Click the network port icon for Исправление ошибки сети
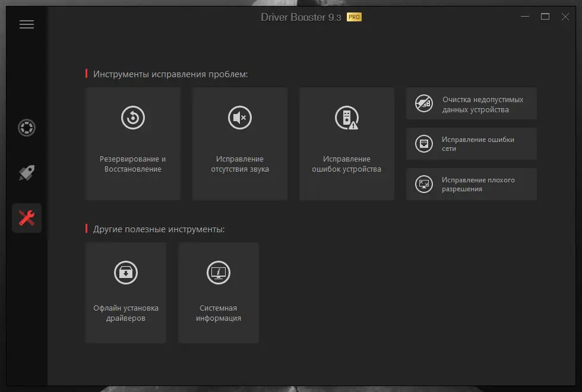 coord(424,144)
